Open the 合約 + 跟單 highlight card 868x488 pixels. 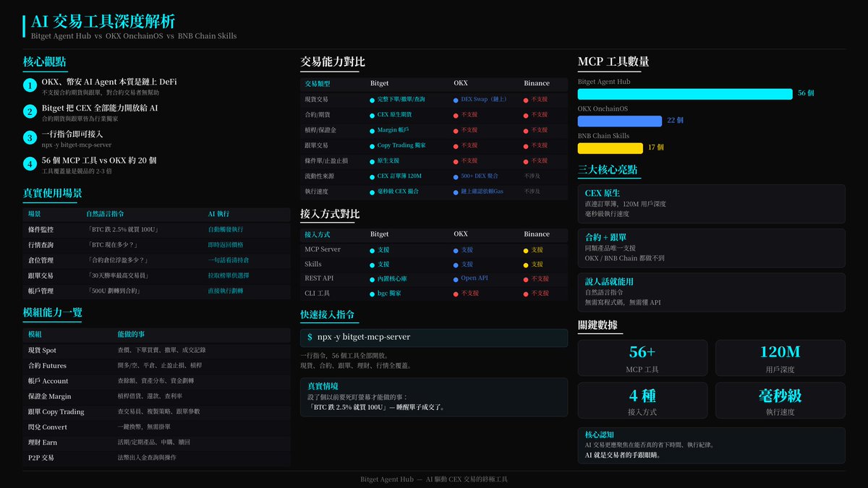tap(711, 248)
